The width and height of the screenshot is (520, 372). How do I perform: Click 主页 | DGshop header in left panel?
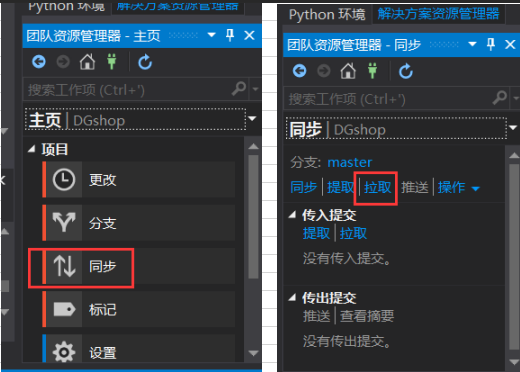coord(136,119)
